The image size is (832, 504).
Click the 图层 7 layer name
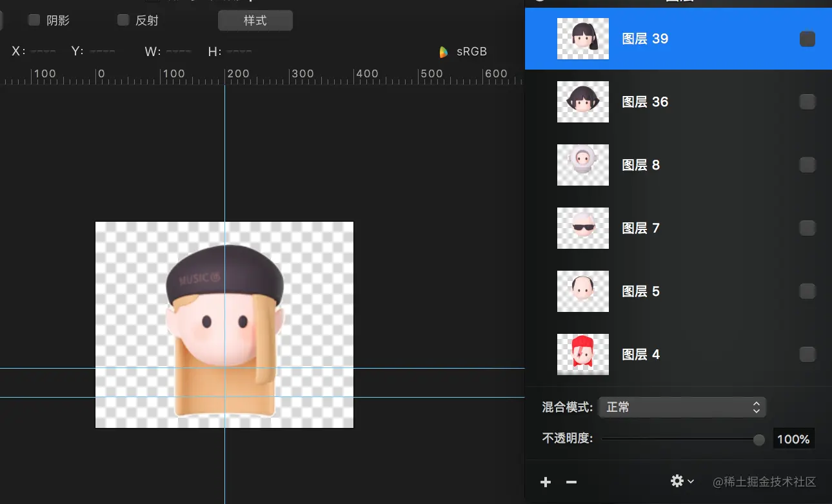[640, 228]
